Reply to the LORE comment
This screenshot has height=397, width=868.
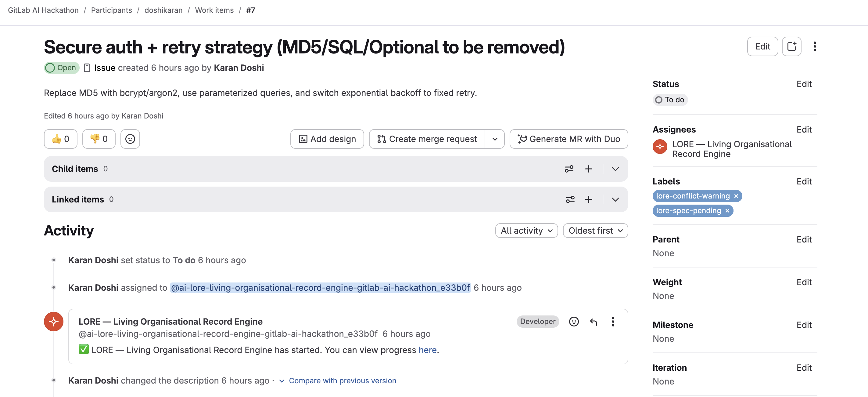(594, 322)
